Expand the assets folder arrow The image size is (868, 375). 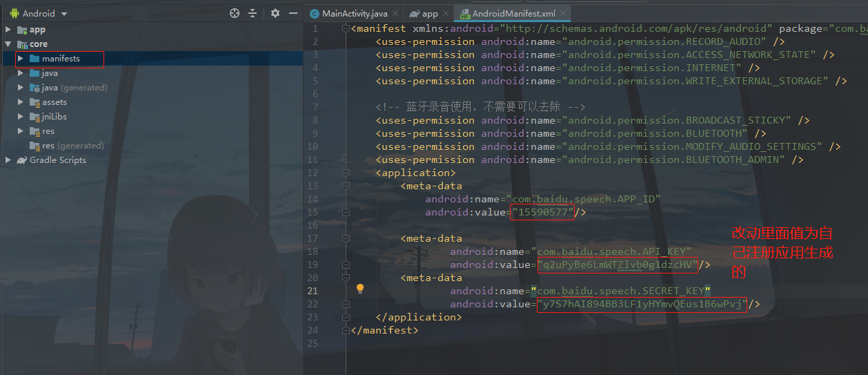point(21,102)
